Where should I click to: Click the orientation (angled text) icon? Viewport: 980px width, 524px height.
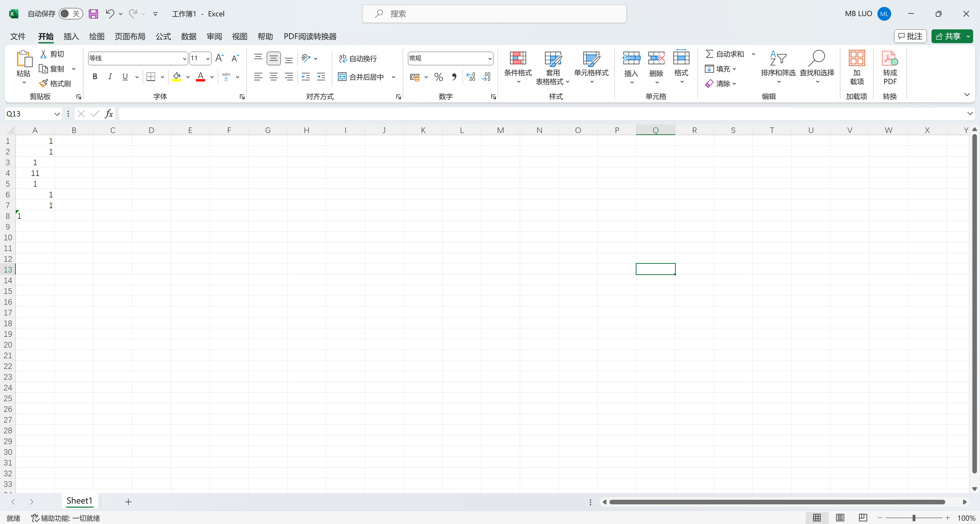306,58
